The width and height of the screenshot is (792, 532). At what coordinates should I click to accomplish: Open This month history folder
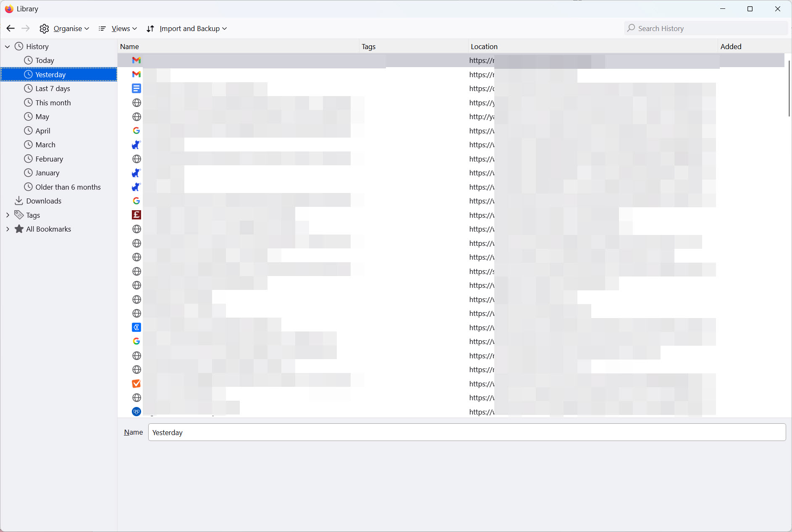[53, 103]
